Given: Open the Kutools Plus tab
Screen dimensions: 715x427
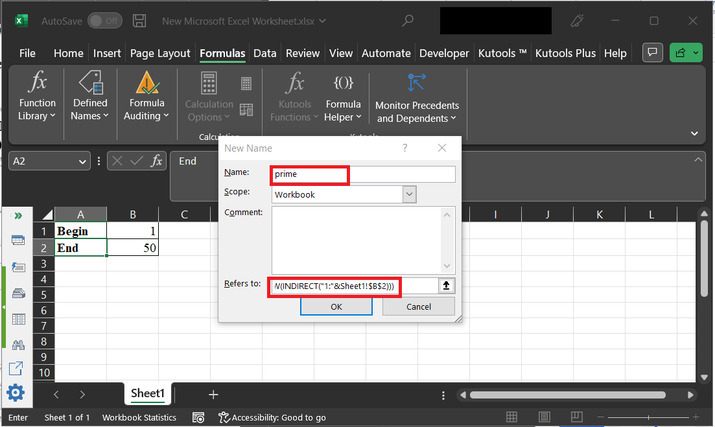Looking at the screenshot, I should click(565, 53).
